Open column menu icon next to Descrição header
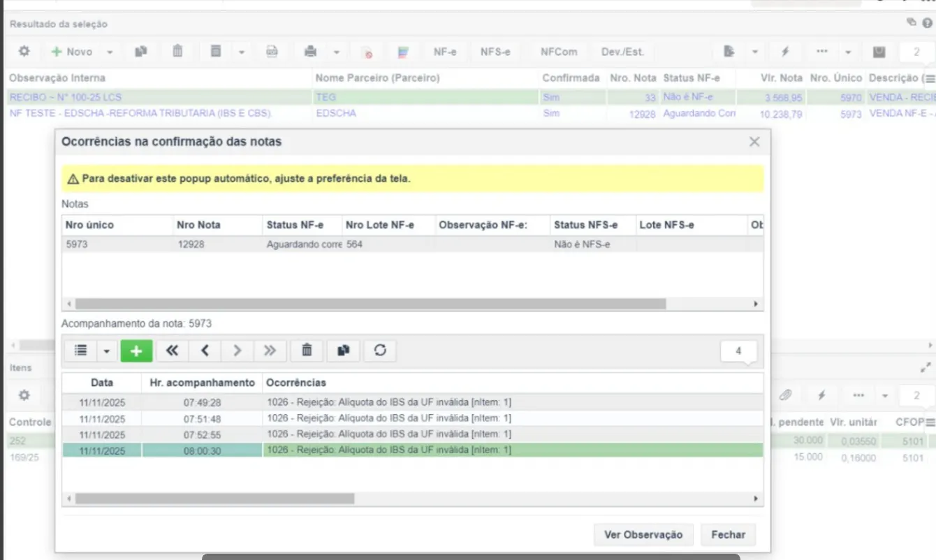 (930, 78)
